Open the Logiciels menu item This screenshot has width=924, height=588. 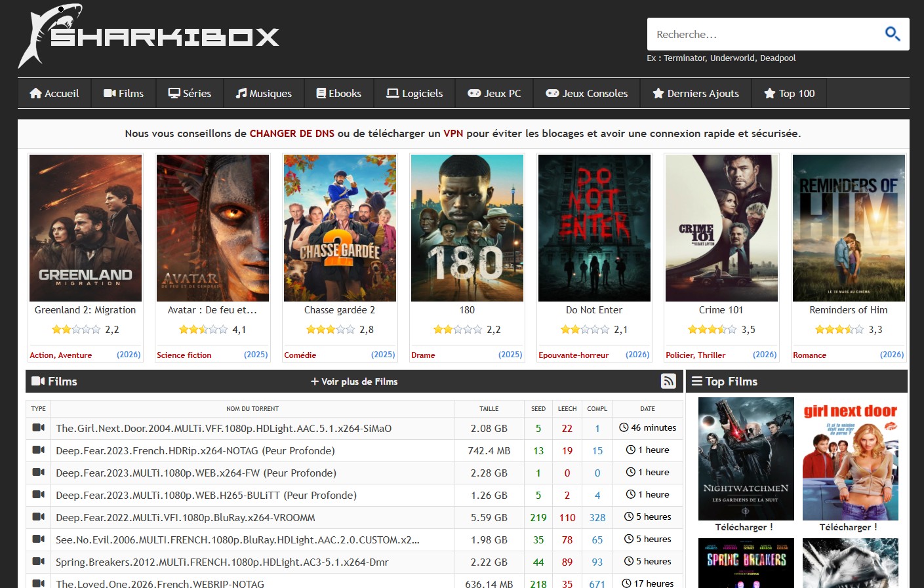[x=415, y=93]
